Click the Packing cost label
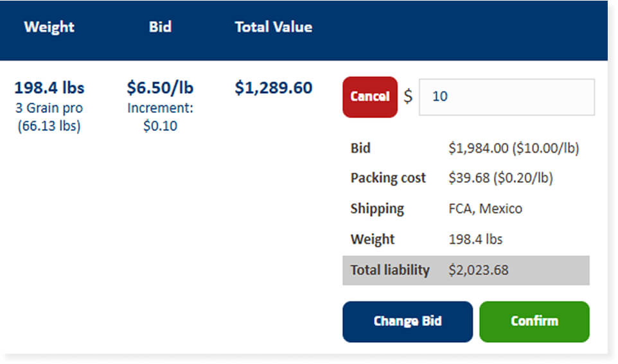This screenshot has width=618, height=364. 388,178
